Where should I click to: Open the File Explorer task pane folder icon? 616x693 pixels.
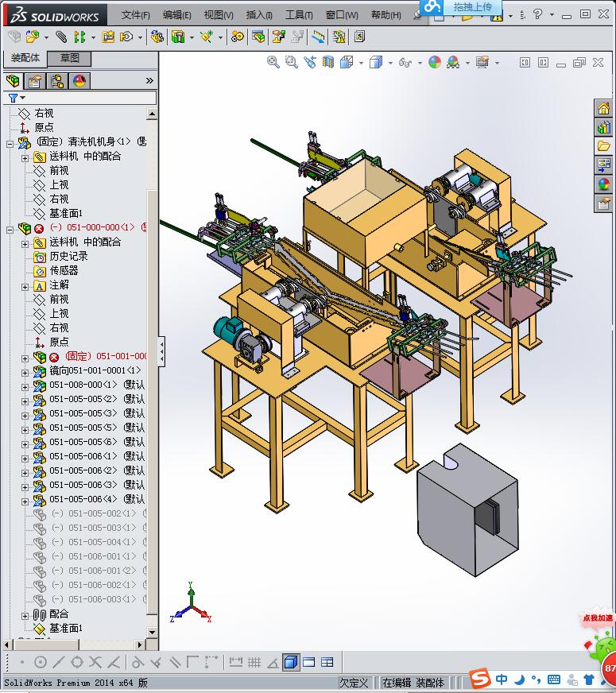(603, 146)
